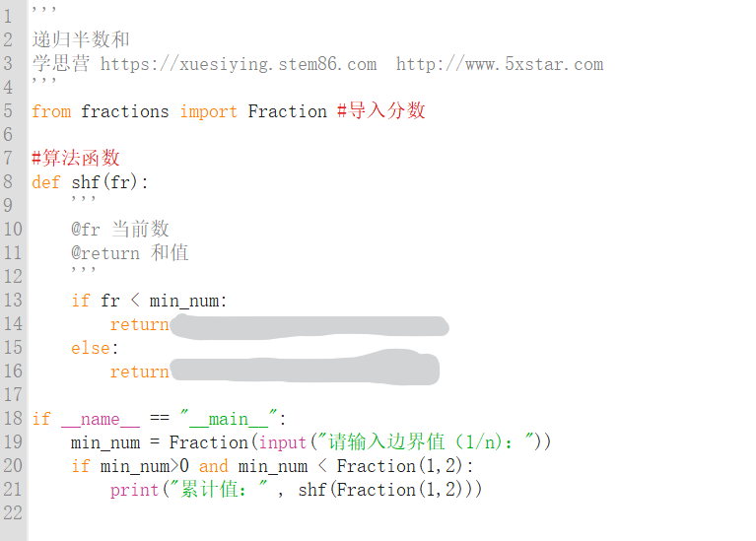Click the 'Fraction' name on line 5
Image resolution: width=756 pixels, height=541 pixels.
(x=288, y=111)
